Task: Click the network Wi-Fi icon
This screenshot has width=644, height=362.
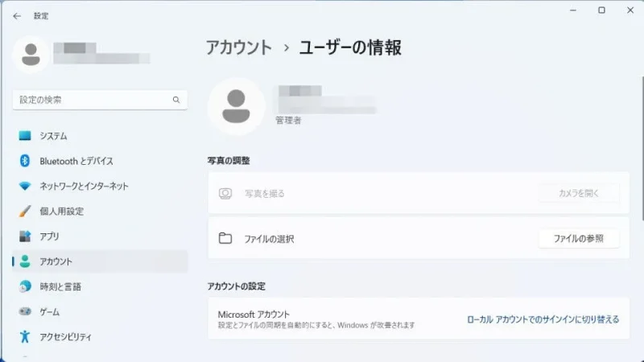Action: 25,186
